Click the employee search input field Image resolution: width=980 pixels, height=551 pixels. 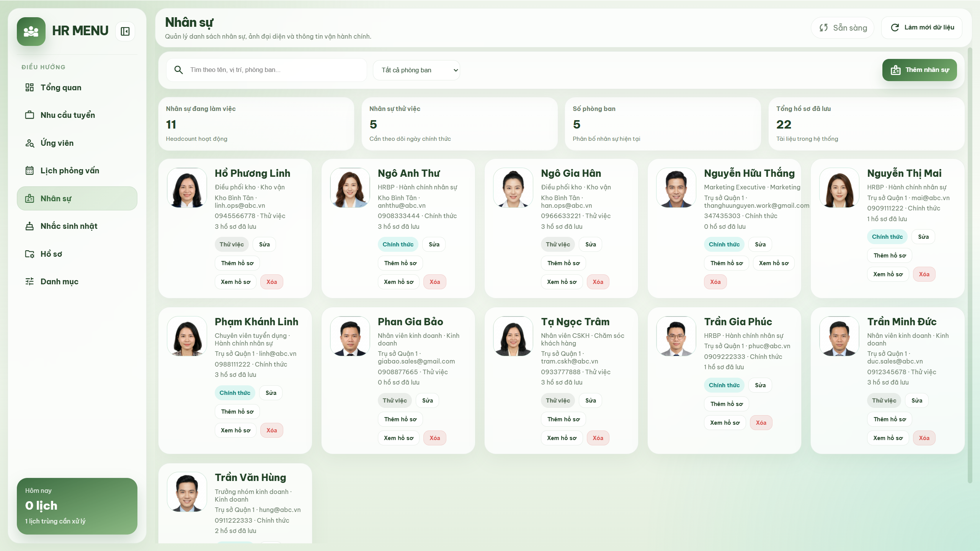(268, 70)
